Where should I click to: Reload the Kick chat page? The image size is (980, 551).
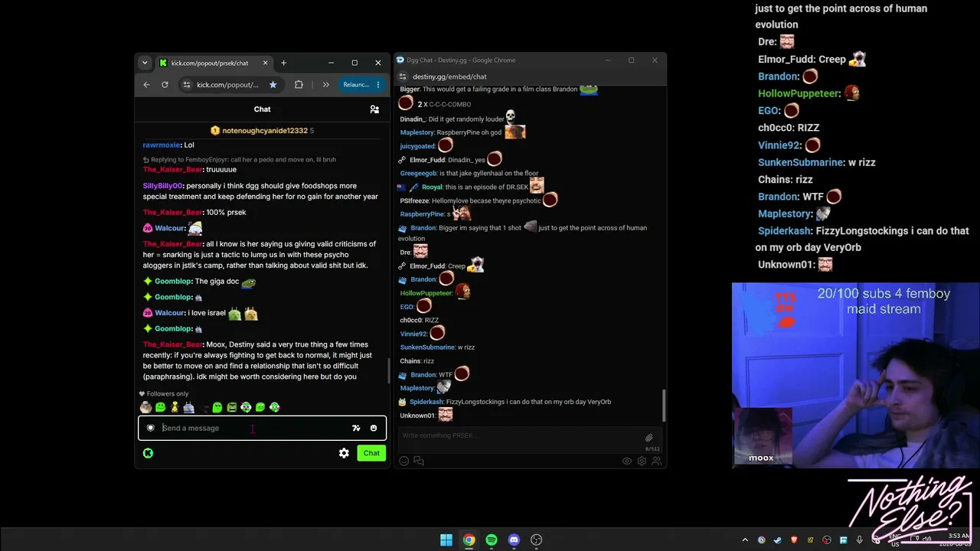coord(165,84)
